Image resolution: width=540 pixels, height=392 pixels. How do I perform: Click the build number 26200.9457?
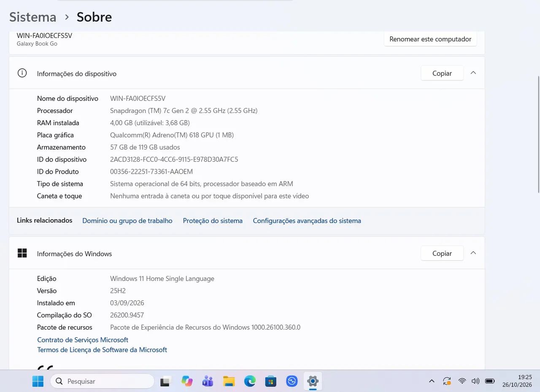(127, 315)
